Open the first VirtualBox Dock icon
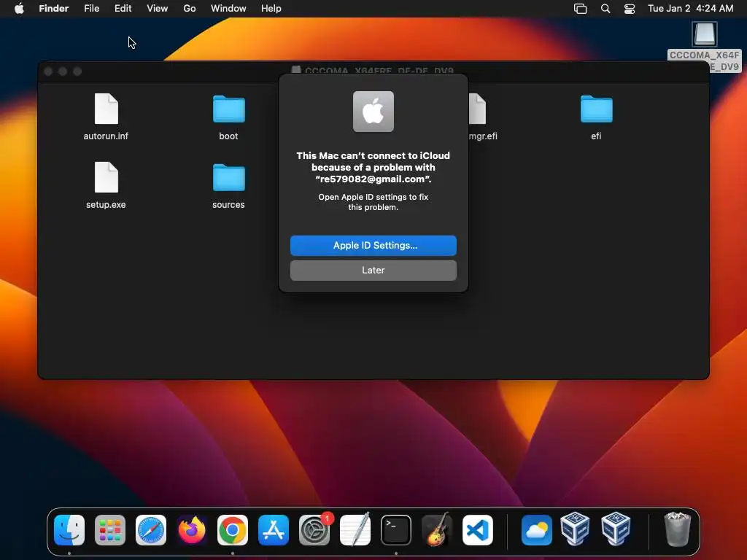Screen dimensions: 747x560 click(575, 529)
